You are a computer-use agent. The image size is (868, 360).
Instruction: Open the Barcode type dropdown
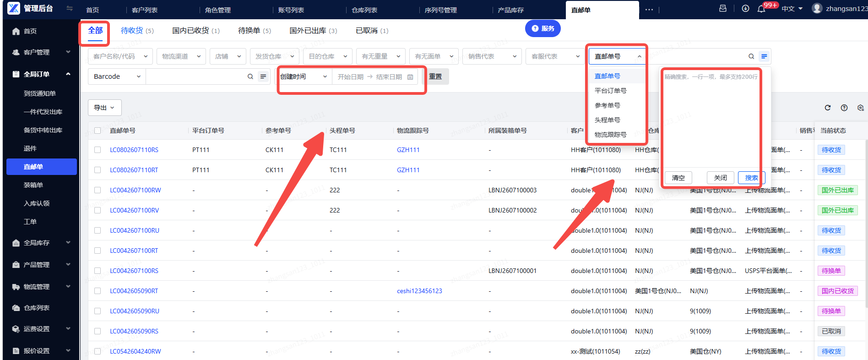117,76
